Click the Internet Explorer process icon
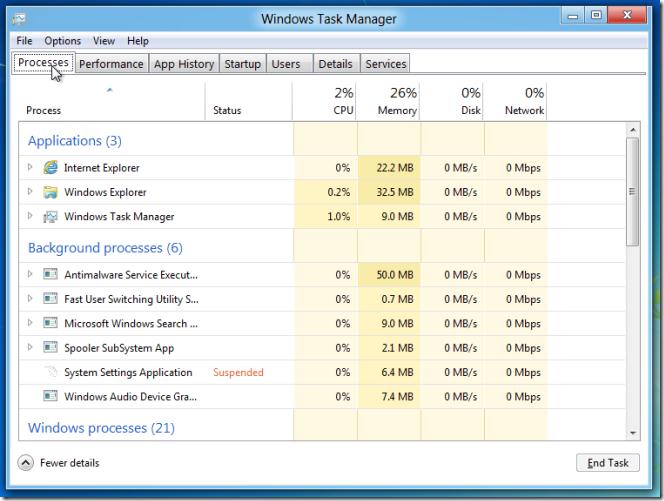The image size is (664, 501). [50, 167]
